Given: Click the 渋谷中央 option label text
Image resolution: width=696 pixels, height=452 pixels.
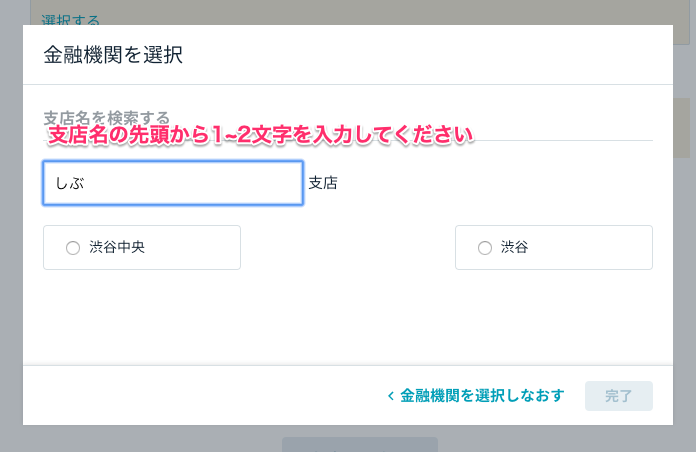Looking at the screenshot, I should [117, 247].
